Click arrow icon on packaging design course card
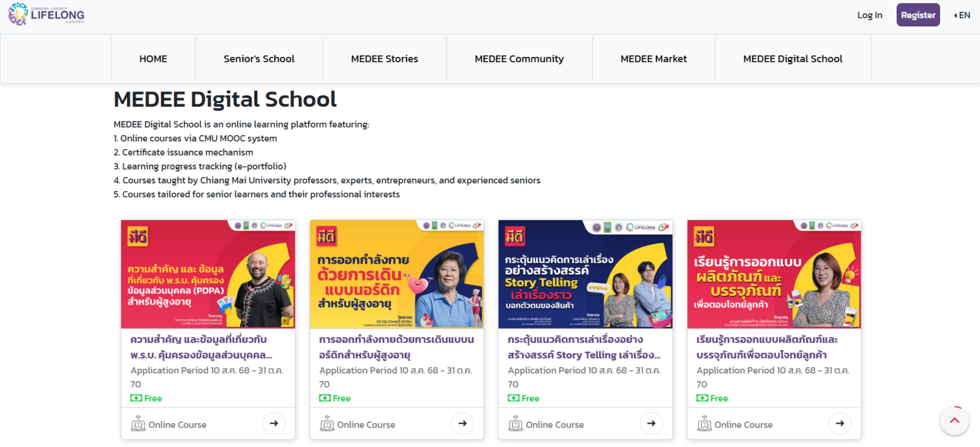 [840, 423]
